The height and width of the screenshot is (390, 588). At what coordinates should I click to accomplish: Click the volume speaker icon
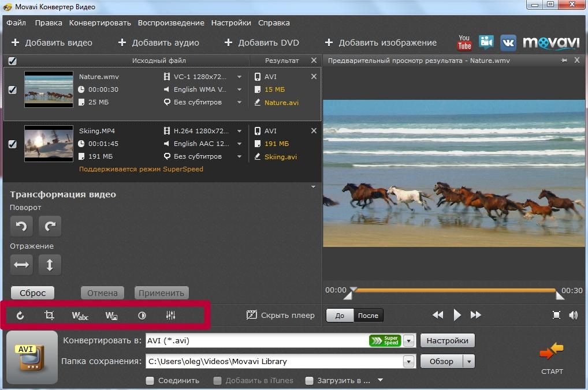pyautogui.click(x=574, y=315)
